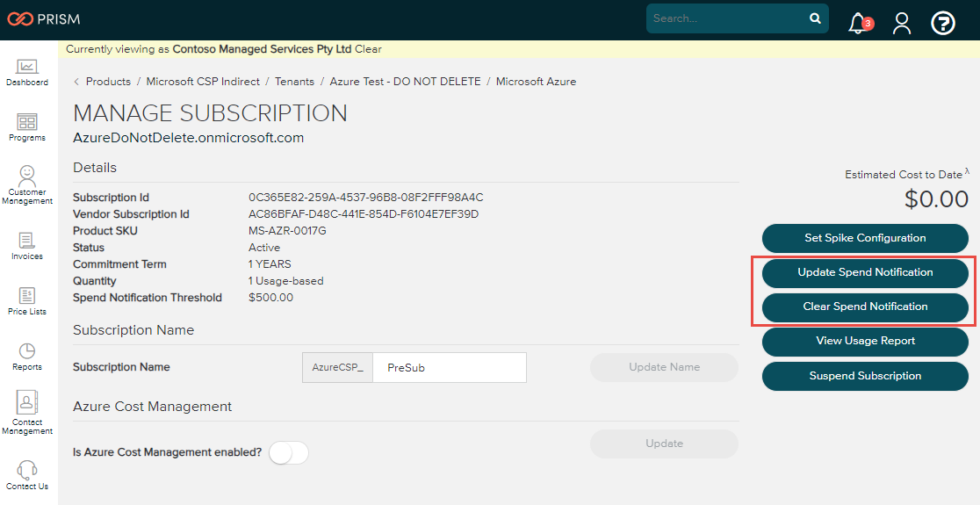Viewport: 980px width, 505px height.
Task: Click Spend Notification Threshold value $500.00
Action: (270, 298)
